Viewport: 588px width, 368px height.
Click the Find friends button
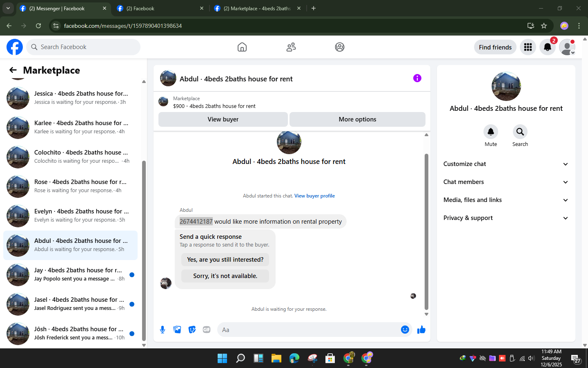pyautogui.click(x=495, y=47)
